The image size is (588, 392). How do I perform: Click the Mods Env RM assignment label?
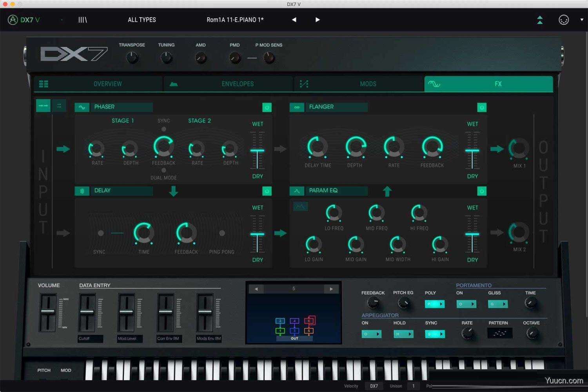[209, 339]
